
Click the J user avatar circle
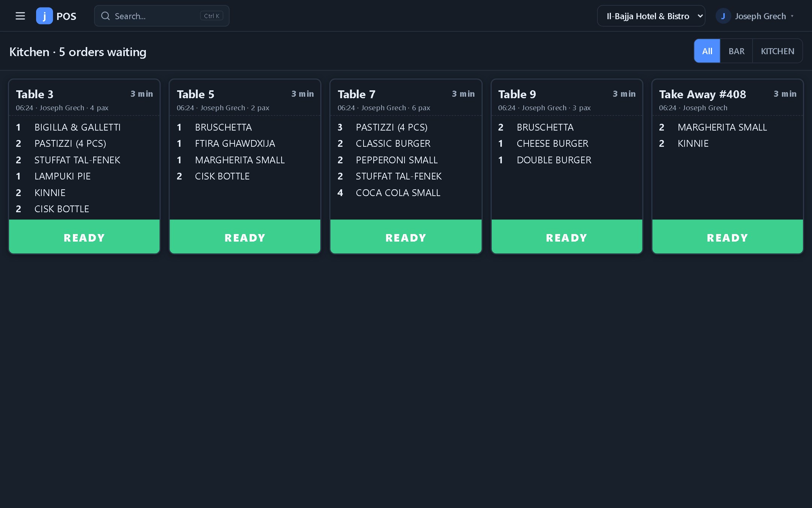click(723, 16)
